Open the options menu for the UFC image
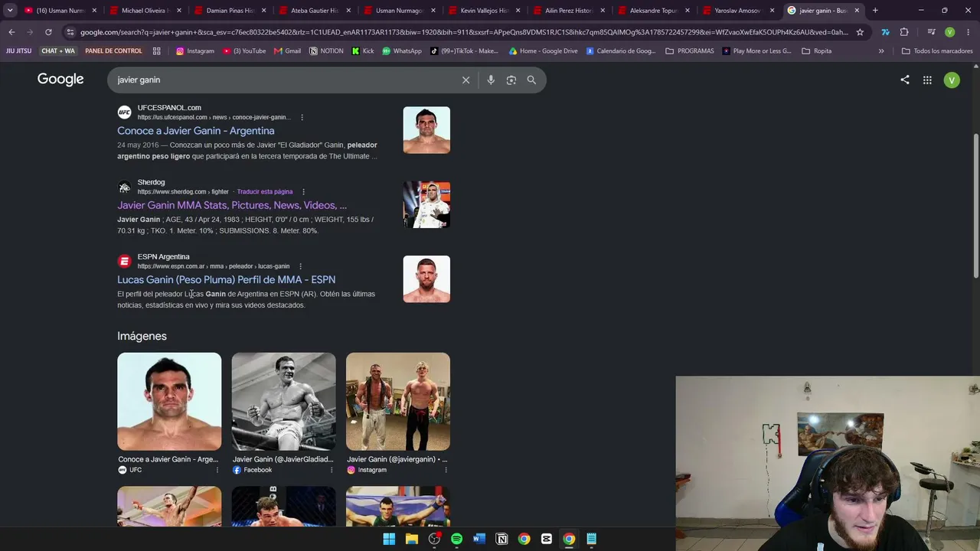The height and width of the screenshot is (551, 980). [217, 470]
